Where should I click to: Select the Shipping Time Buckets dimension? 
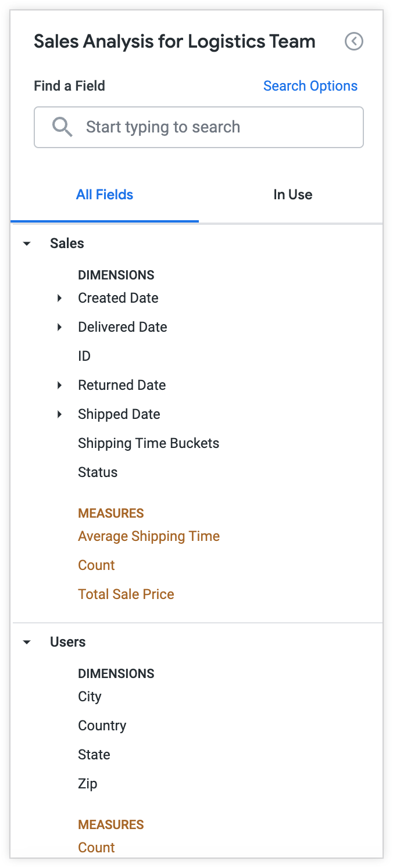coord(149,443)
